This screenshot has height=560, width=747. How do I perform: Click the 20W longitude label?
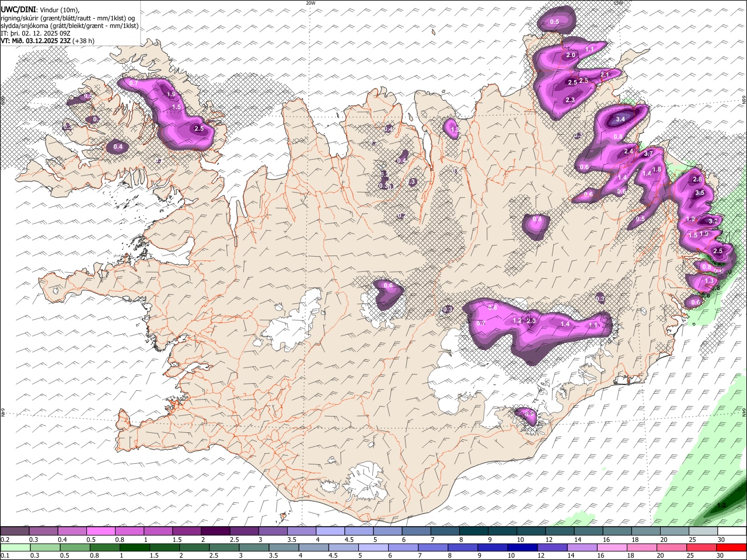[310, 3]
